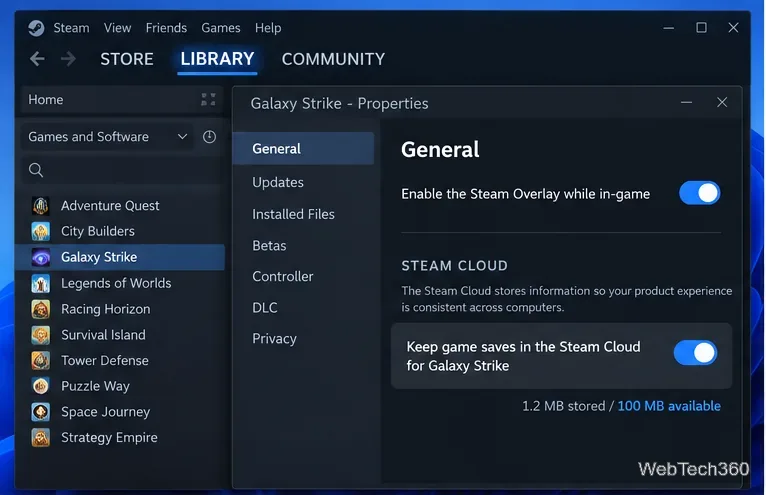Disable the Steam Overlay while in-game
This screenshot has height=495, width=766.
[700, 193]
